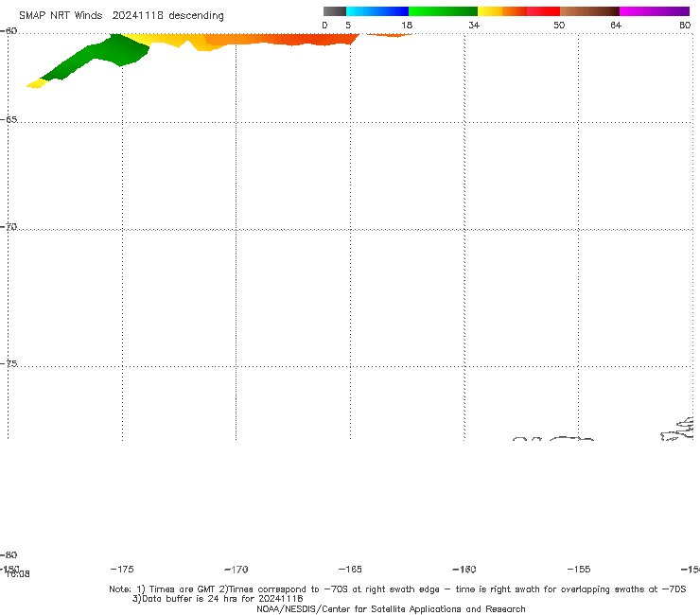This screenshot has height=615, width=700.
Task: Pick the brown segment of the color bar
Action: pyautogui.click(x=589, y=11)
